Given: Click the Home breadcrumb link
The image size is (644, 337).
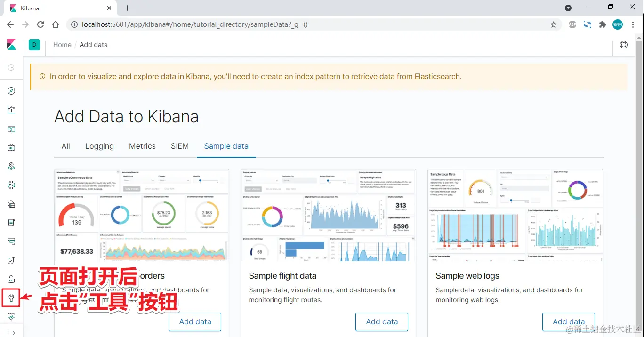Looking at the screenshot, I should coord(62,45).
